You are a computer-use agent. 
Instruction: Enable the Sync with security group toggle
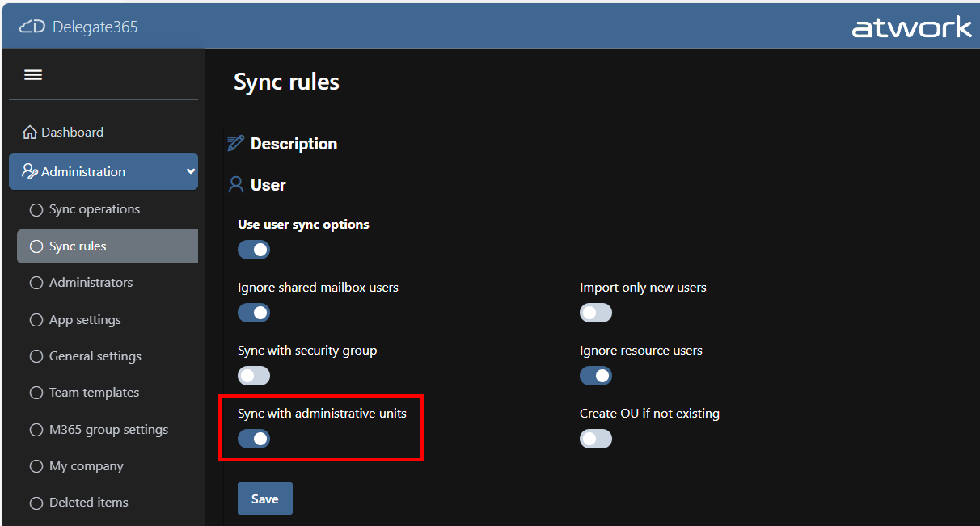click(254, 375)
